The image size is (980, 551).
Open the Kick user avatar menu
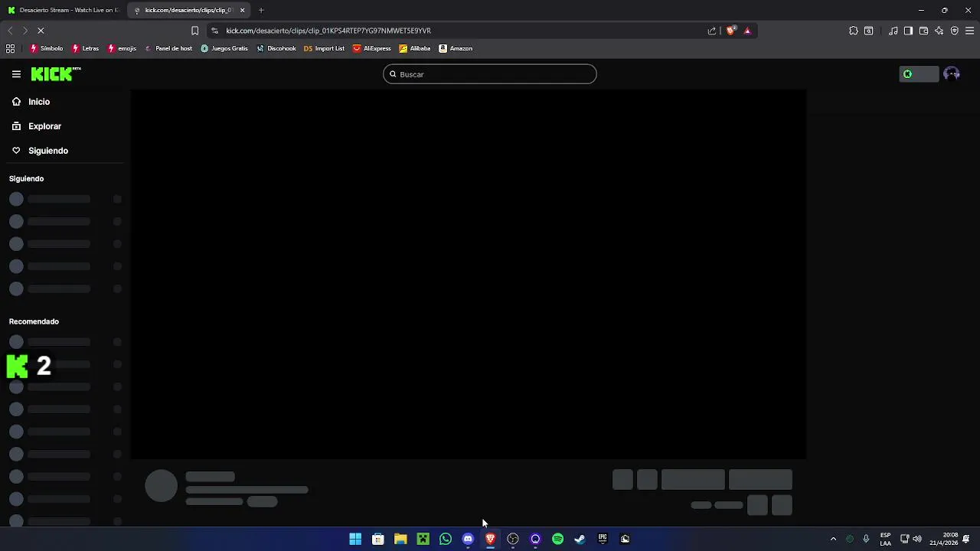tap(952, 74)
